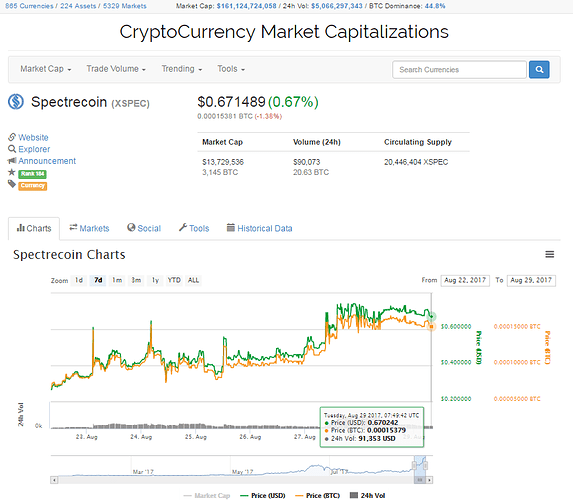Viewport: 573px width, 500px height.
Task: Expand the Market Cap dropdown menu
Action: point(46,69)
